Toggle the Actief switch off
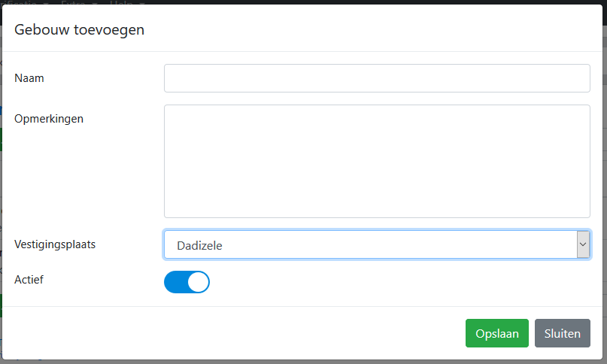 point(187,282)
